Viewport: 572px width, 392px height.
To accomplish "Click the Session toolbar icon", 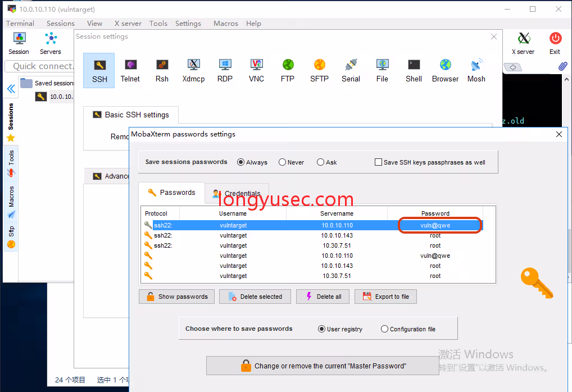I will pos(19,43).
